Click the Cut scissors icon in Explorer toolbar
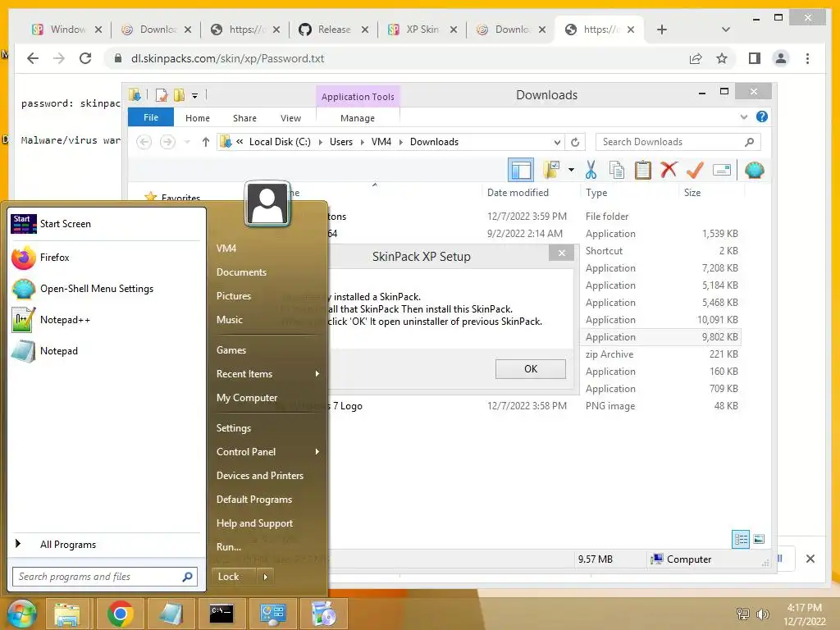The height and width of the screenshot is (630, 840). tap(591, 171)
